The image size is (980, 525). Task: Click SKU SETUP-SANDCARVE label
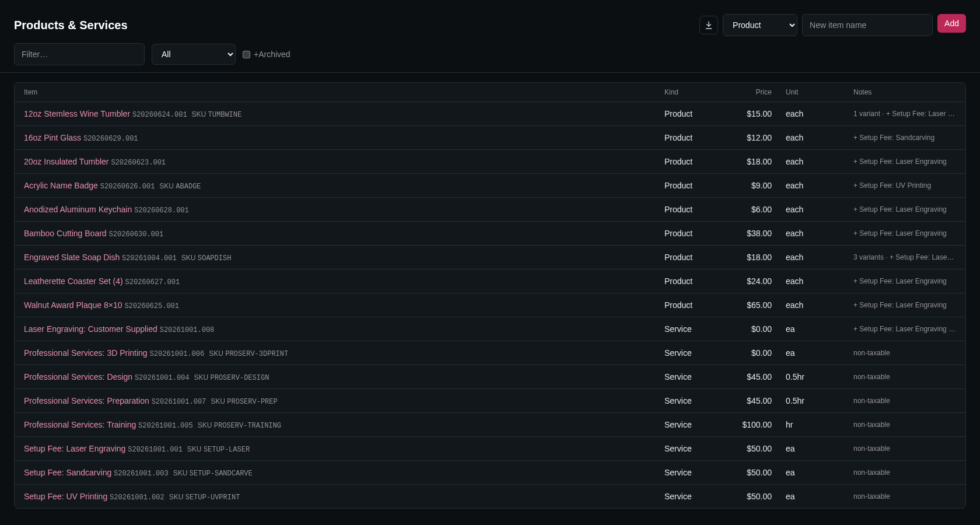212,473
